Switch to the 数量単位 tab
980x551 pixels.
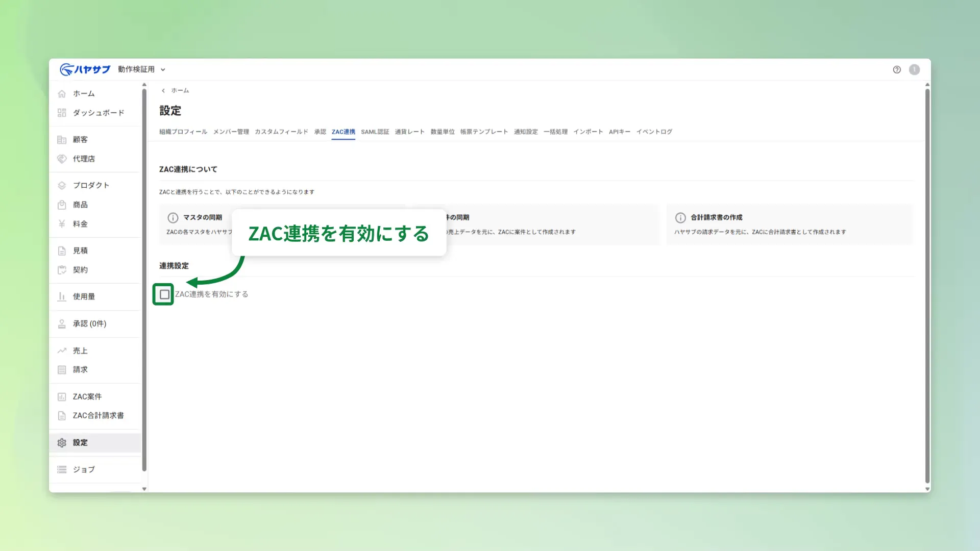click(443, 132)
